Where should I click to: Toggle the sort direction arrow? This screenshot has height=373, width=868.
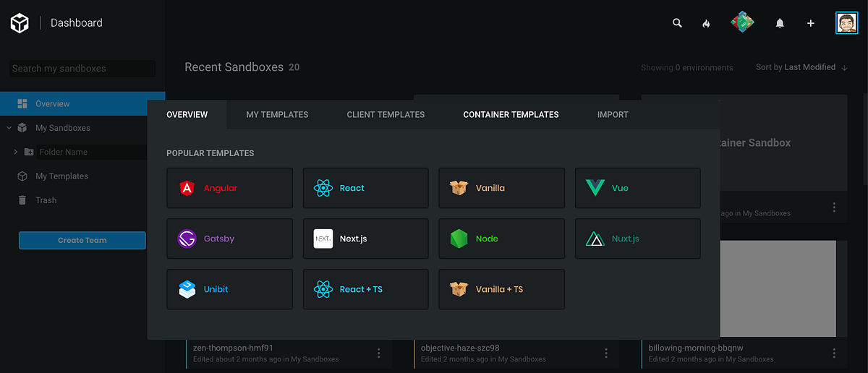pos(844,67)
